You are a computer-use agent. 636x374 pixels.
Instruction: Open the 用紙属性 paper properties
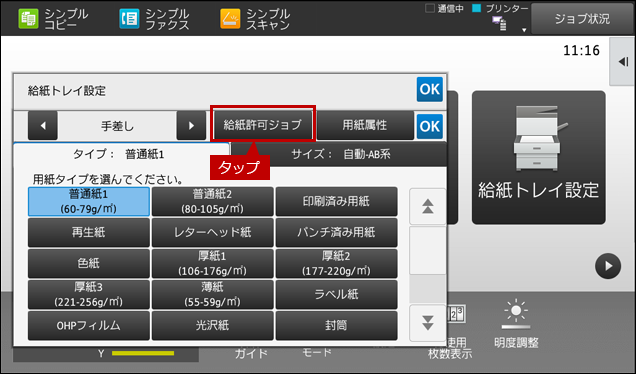(365, 125)
